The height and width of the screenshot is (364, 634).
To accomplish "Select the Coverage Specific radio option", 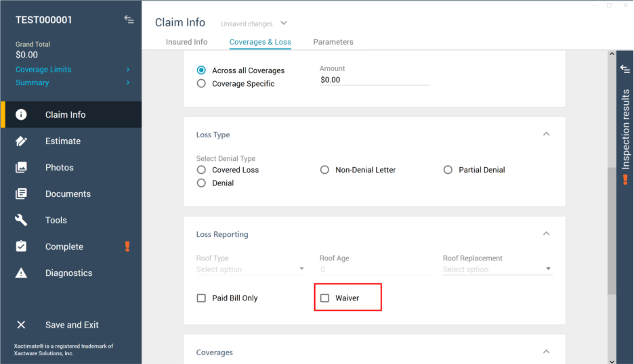I will (x=201, y=84).
